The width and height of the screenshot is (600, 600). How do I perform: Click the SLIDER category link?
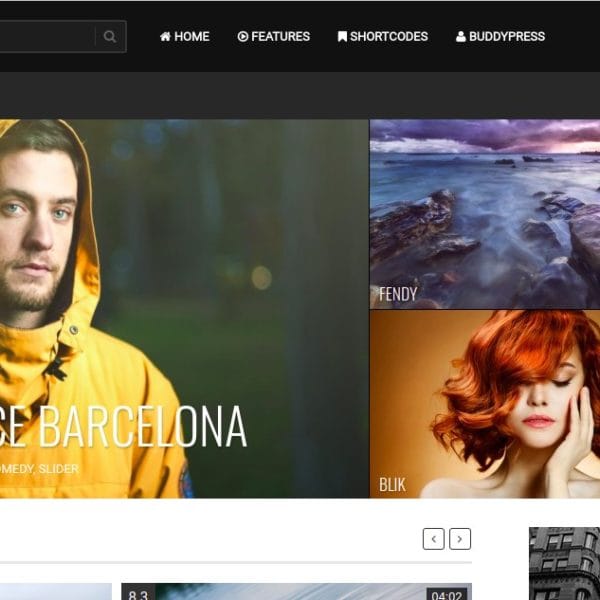(x=59, y=468)
